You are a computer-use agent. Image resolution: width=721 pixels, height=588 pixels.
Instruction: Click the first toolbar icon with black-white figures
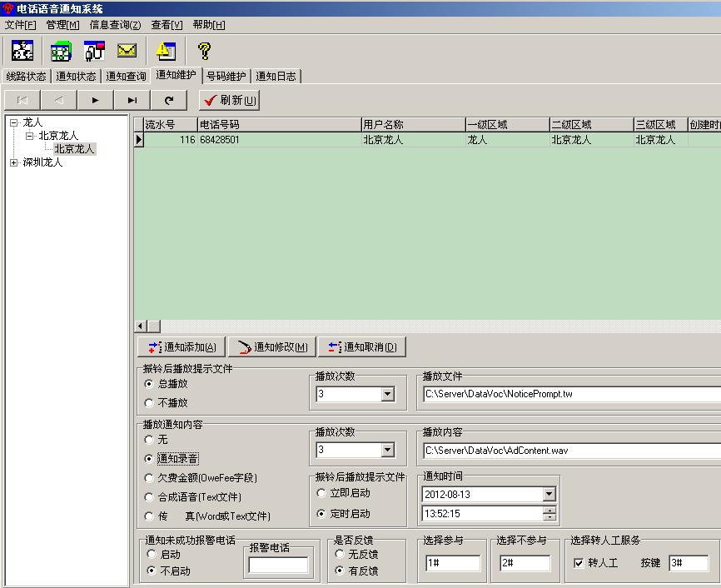22,51
